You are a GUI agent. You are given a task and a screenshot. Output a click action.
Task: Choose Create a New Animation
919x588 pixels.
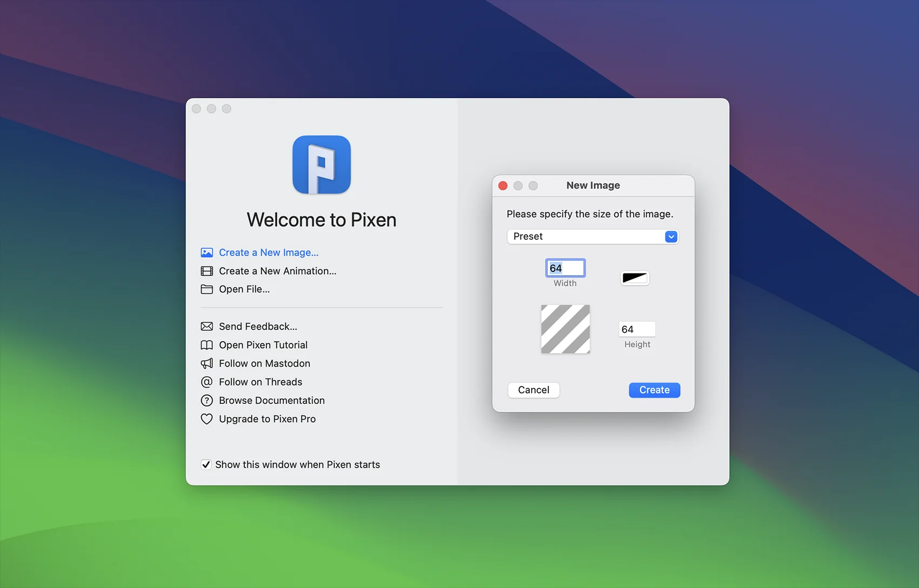[277, 271]
